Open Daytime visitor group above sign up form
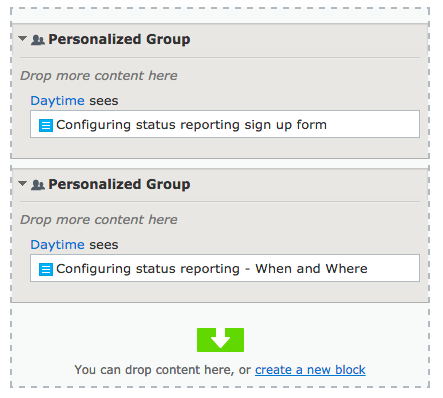This screenshot has width=443, height=398. [x=57, y=101]
